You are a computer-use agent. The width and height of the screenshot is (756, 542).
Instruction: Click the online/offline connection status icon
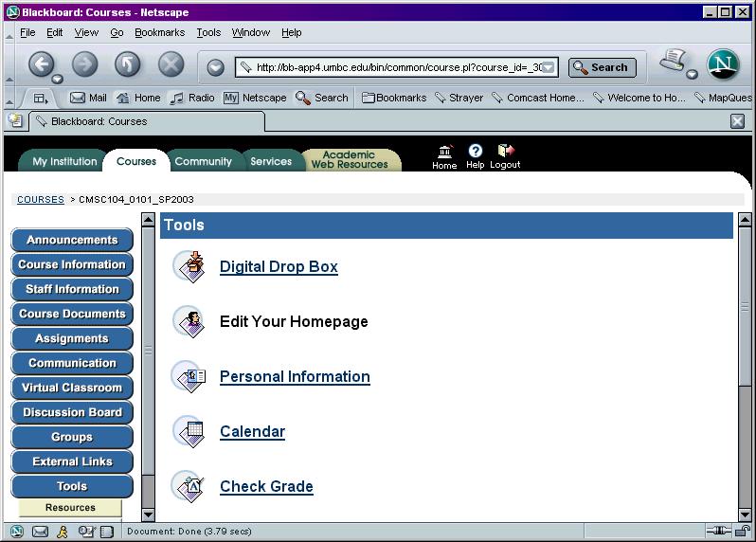(x=719, y=531)
